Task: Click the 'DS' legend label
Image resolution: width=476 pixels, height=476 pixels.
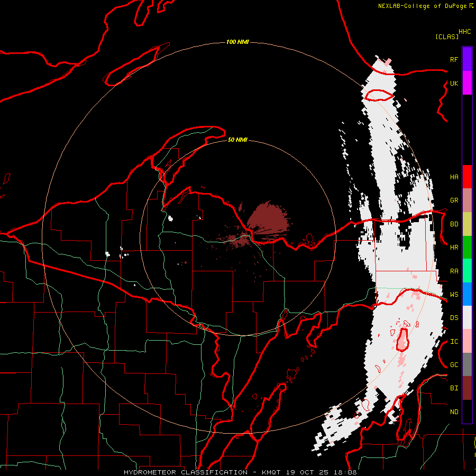Action: click(x=454, y=318)
